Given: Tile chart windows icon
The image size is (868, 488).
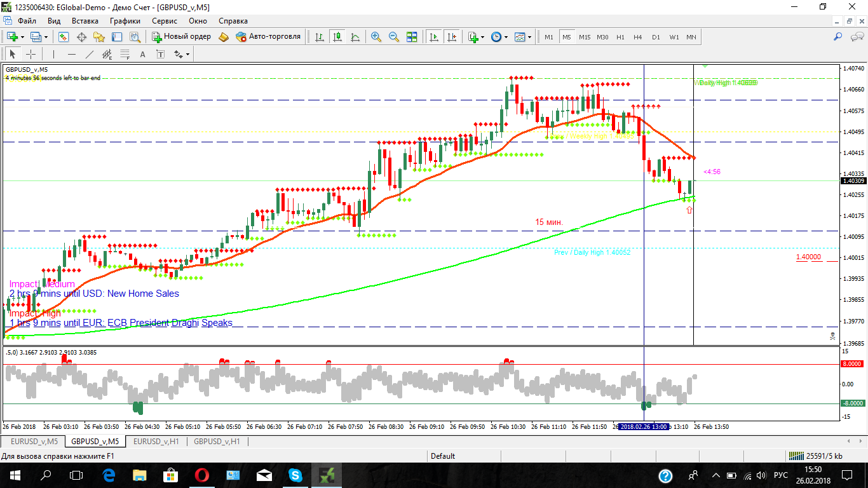Looking at the screenshot, I should point(412,37).
